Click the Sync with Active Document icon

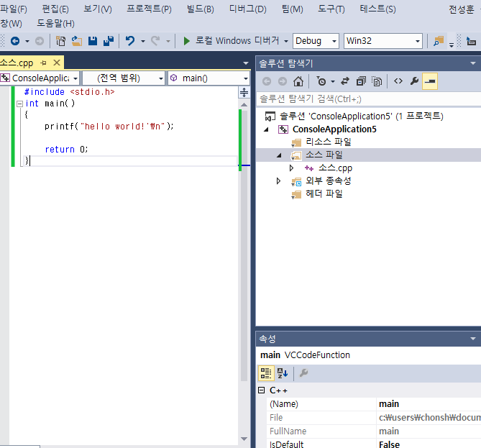345,81
